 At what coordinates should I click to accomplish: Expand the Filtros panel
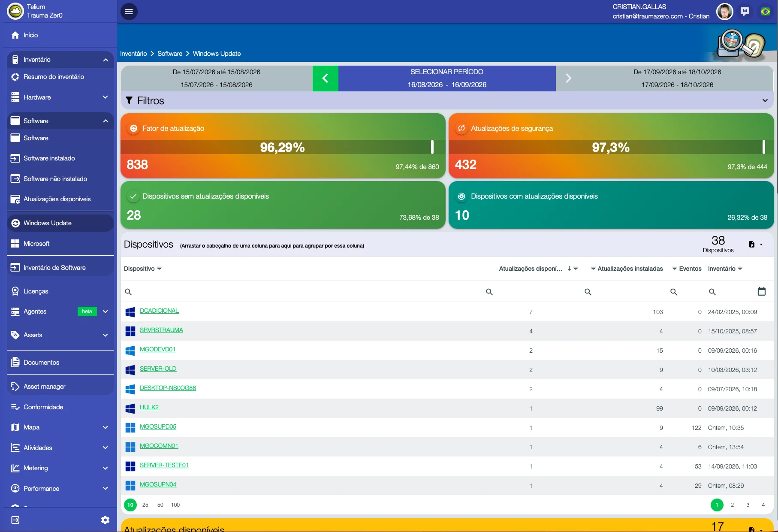[x=447, y=100]
